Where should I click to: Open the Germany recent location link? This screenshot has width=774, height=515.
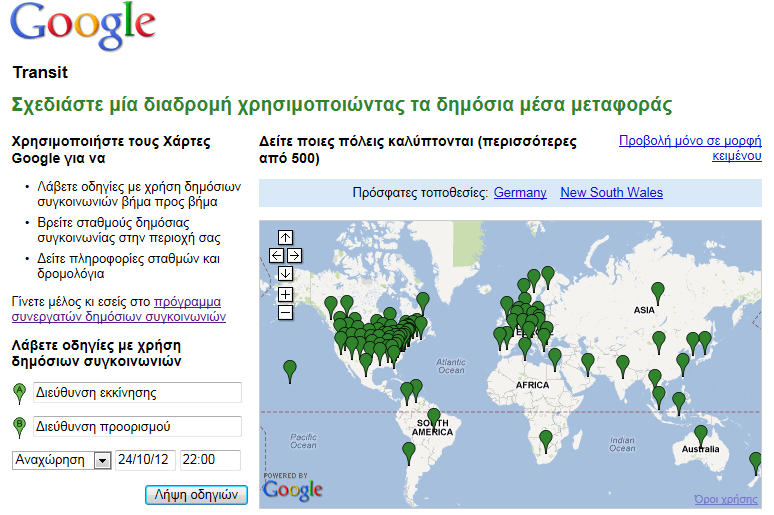tap(520, 193)
